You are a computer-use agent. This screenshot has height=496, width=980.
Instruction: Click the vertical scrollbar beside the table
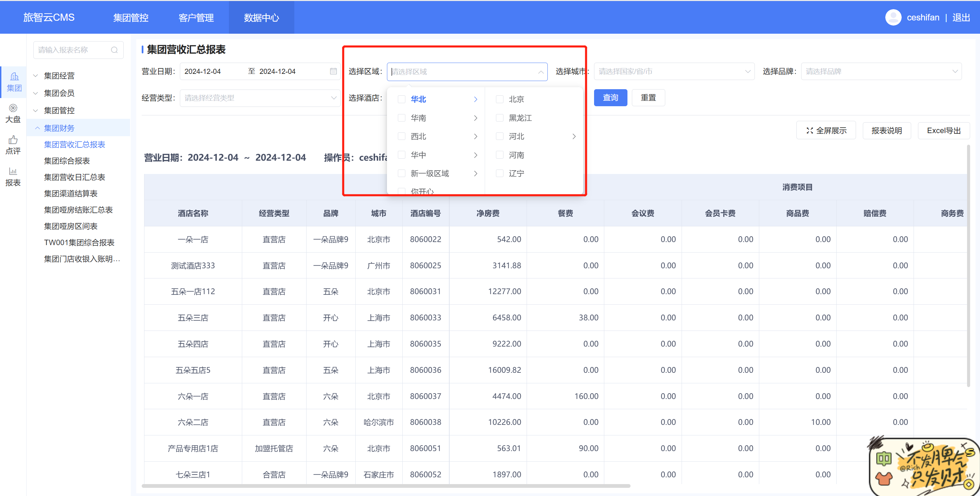pyautogui.click(x=968, y=265)
